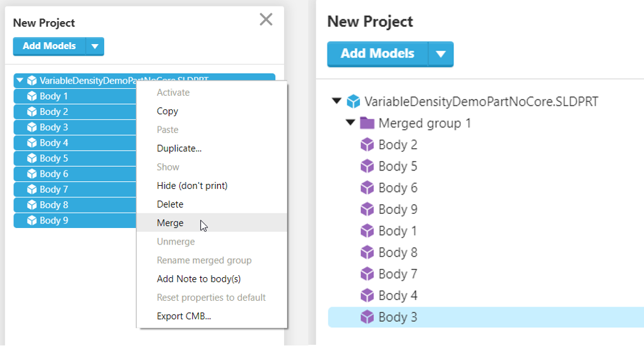This screenshot has width=644, height=348.
Task: Click the blue part icon in right panel tree
Action: point(353,102)
